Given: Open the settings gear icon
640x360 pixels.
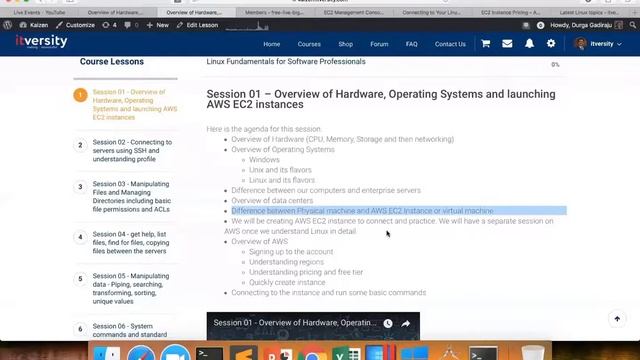Looking at the screenshot, I should tap(551, 44).
